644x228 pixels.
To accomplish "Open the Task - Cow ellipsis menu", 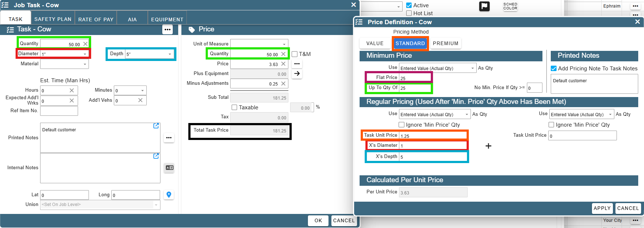I will click(167, 30).
